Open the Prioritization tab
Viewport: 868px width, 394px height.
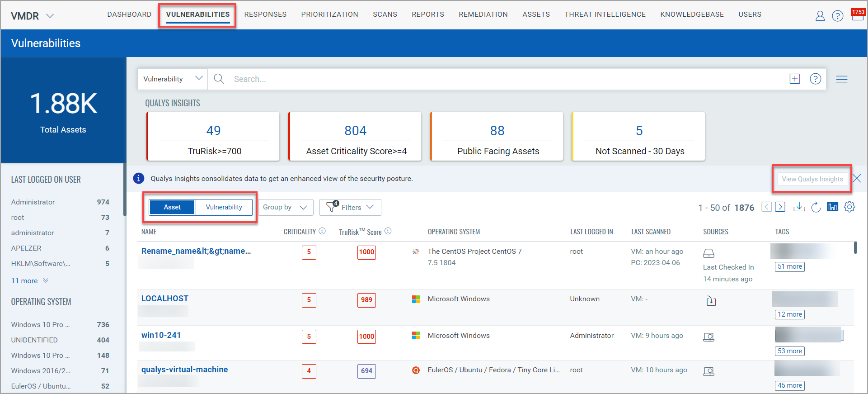(329, 14)
